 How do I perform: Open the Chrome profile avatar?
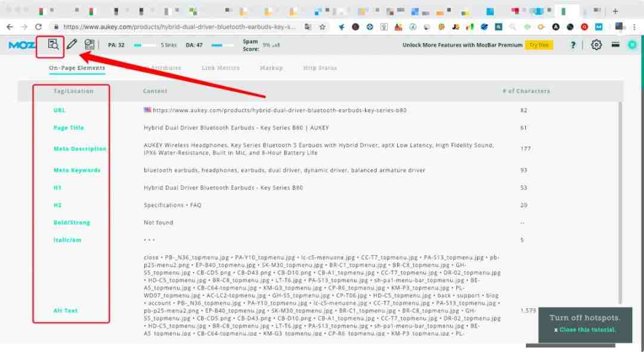point(620,27)
